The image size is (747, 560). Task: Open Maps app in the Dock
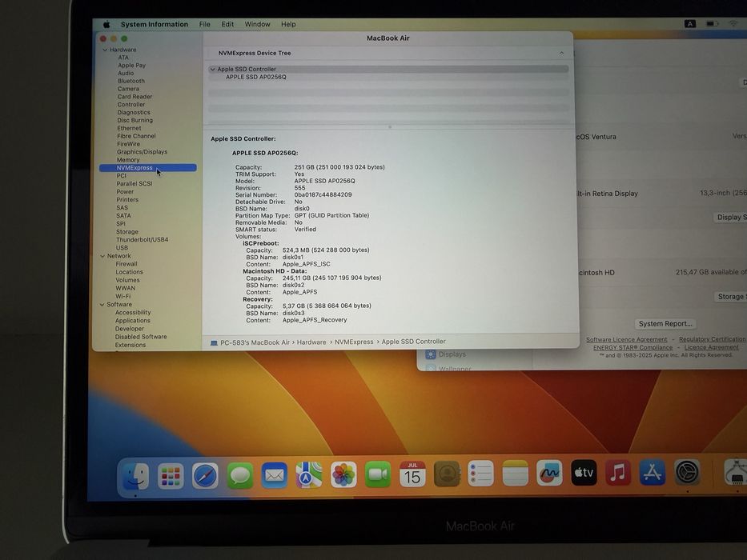point(309,474)
